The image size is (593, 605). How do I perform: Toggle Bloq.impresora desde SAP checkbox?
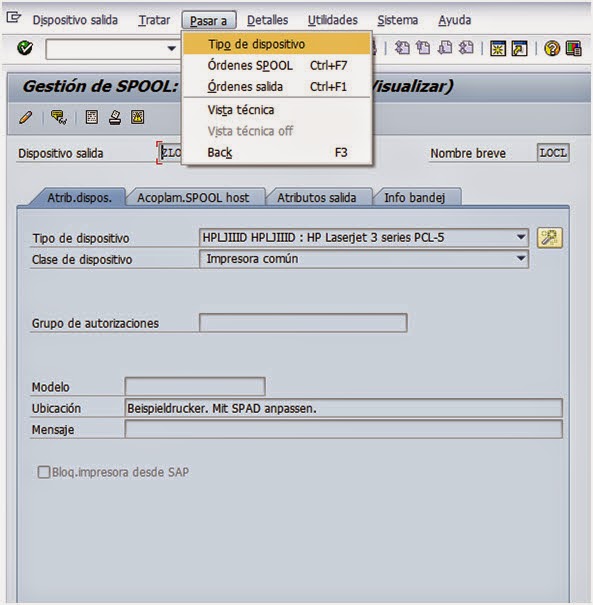point(44,472)
